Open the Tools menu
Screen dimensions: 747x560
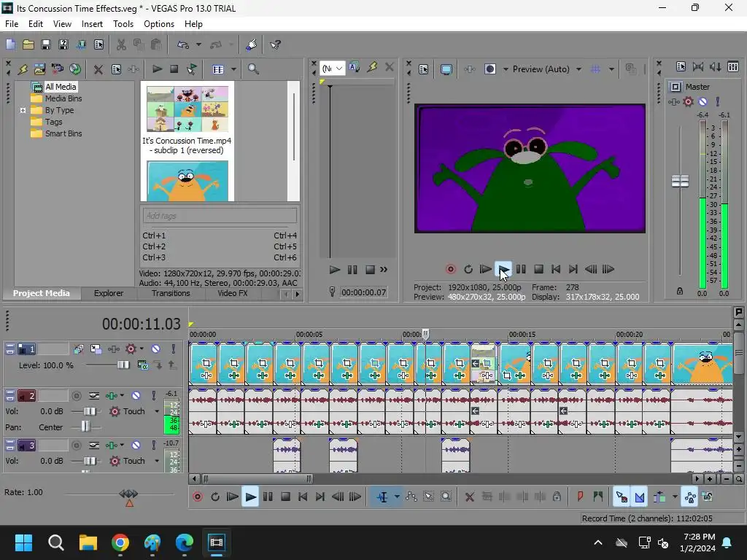(x=123, y=24)
